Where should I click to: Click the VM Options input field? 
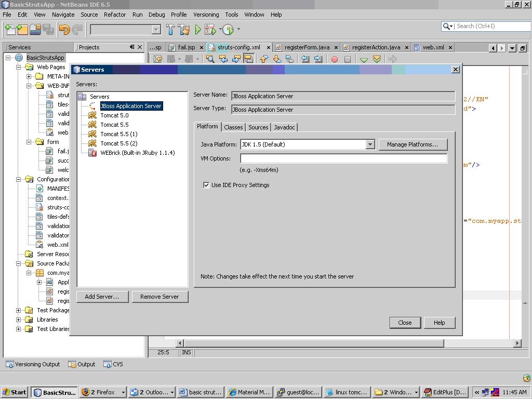pyautogui.click(x=344, y=158)
